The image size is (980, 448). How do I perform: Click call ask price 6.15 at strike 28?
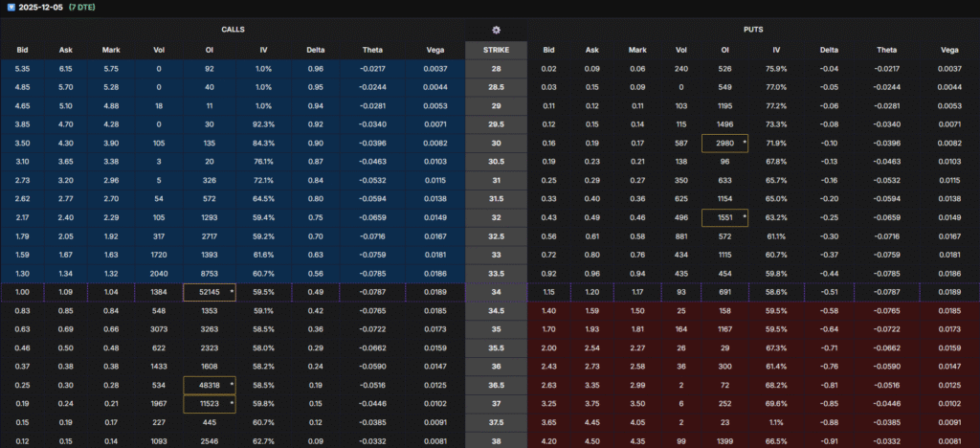point(65,68)
